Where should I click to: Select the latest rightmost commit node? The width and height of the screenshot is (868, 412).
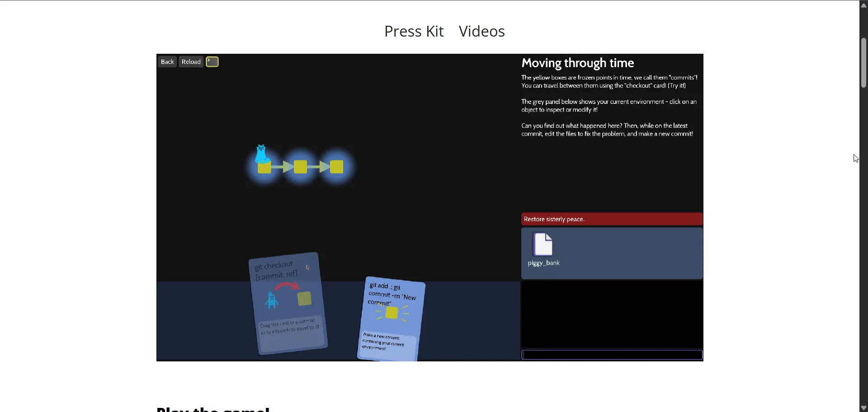pyautogui.click(x=336, y=167)
